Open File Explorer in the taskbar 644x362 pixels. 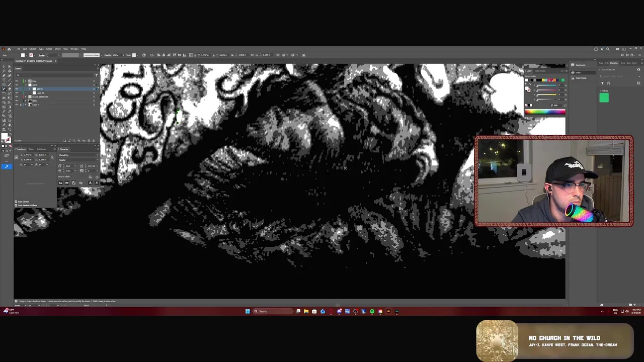306,311
